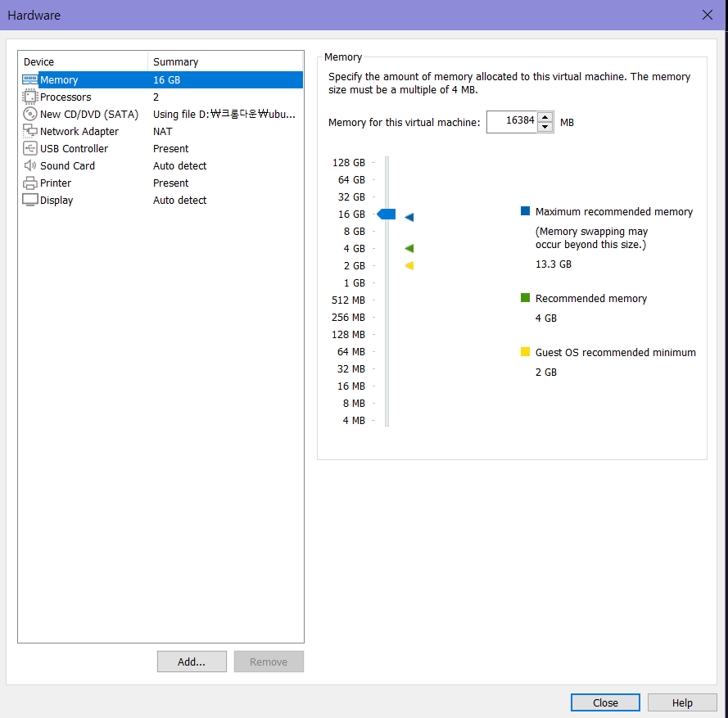The image size is (728, 718).
Task: Click the 'NAT' summary value
Action: tap(162, 131)
